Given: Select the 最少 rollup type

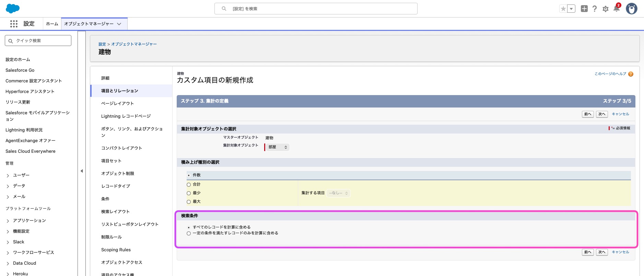Looking at the screenshot, I should (189, 193).
